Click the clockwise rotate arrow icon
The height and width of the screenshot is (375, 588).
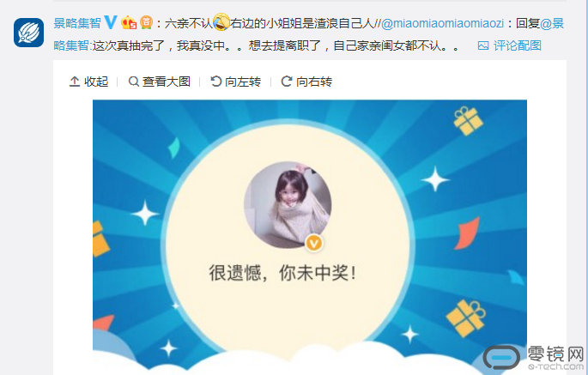click(x=287, y=81)
